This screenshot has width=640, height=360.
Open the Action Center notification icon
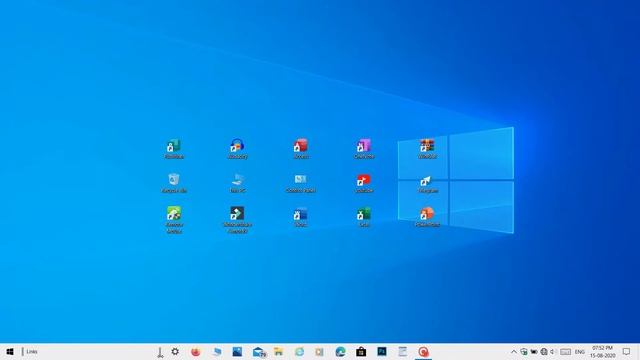[x=627, y=351]
